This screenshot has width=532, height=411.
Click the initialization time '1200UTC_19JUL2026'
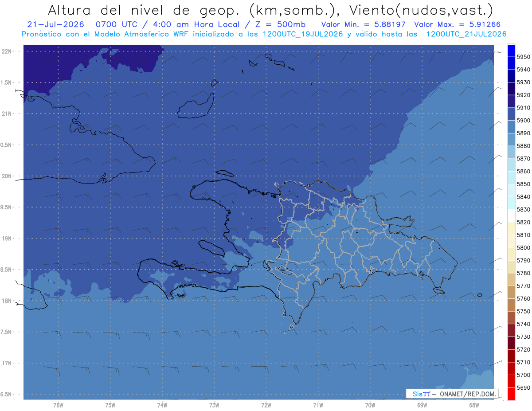[303, 34]
